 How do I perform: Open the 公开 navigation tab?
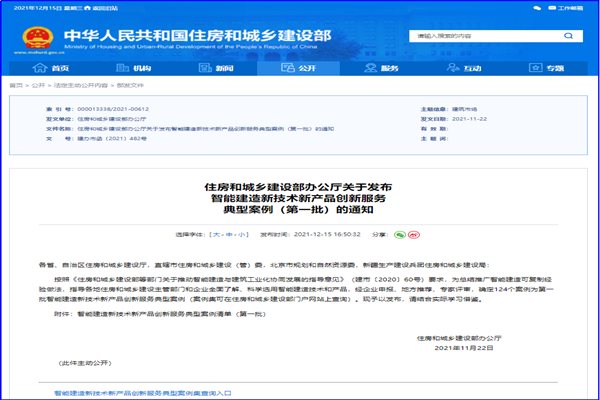[299, 68]
